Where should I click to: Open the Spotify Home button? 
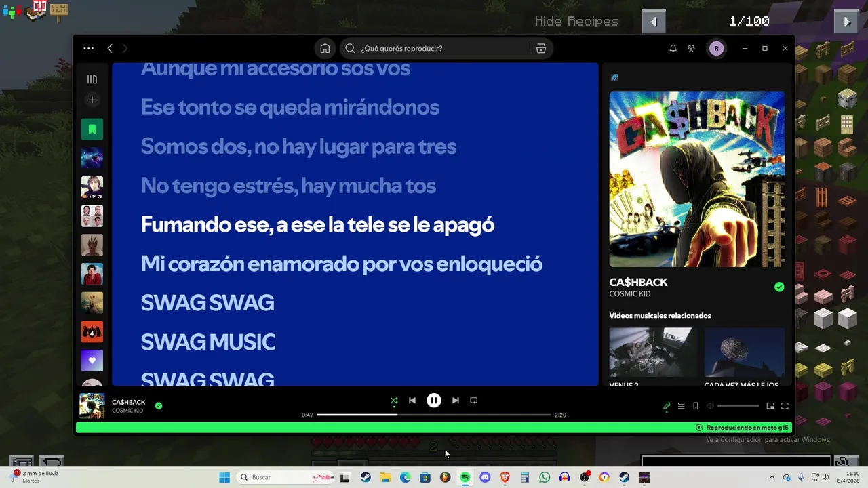[x=325, y=48]
